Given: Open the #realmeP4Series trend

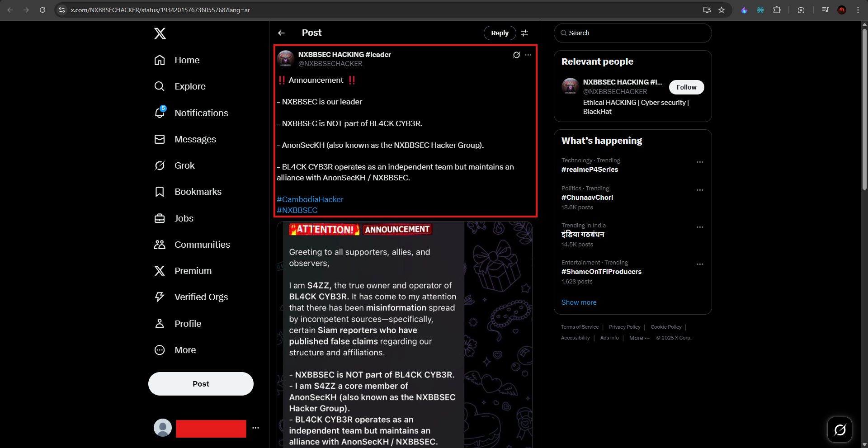Looking at the screenshot, I should [590, 170].
